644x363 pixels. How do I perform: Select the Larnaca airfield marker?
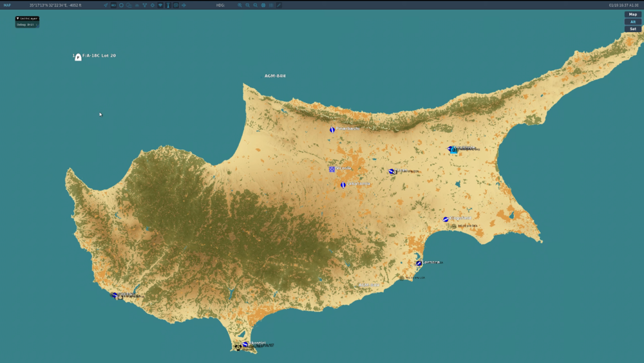(x=419, y=263)
